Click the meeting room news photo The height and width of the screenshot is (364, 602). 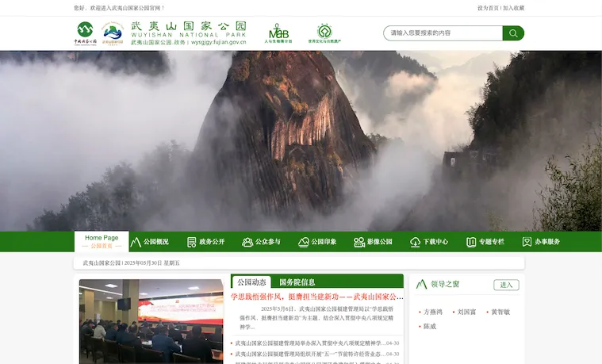point(151,321)
